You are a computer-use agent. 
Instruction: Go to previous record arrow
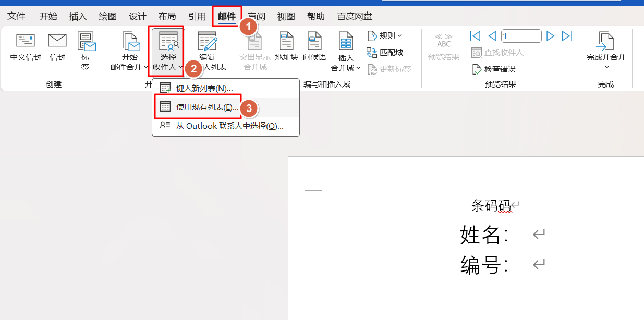click(492, 36)
